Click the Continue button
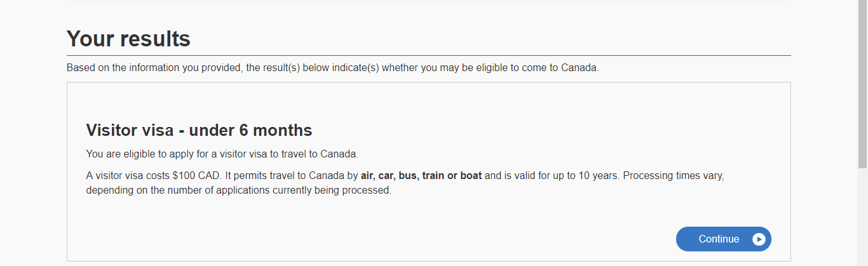868x266 pixels. click(724, 239)
